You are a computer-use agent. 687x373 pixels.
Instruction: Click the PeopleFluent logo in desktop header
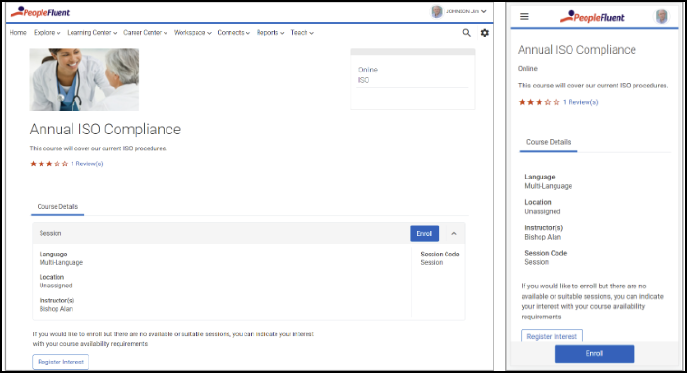coord(40,12)
